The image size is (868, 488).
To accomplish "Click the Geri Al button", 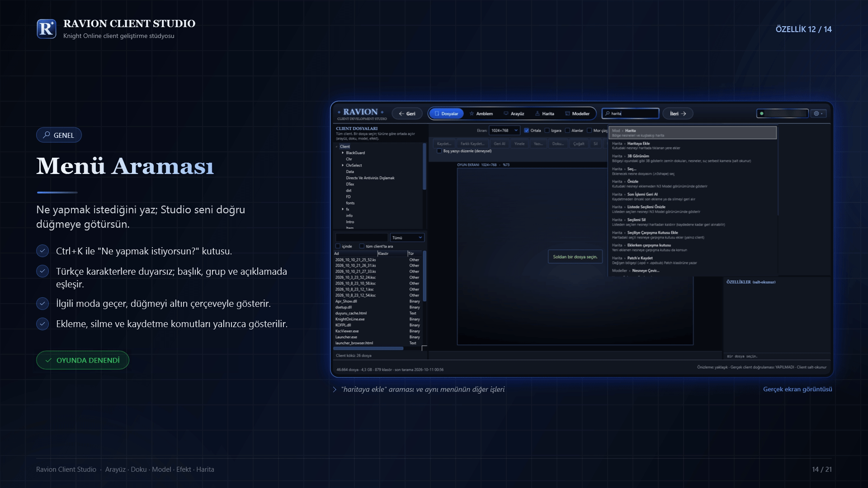I will click(x=500, y=144).
